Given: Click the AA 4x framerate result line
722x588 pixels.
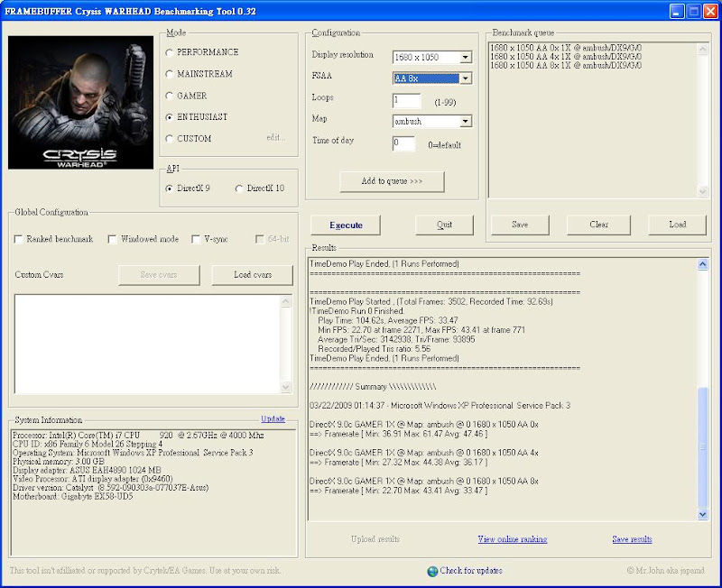Looking at the screenshot, I should 398,463.
